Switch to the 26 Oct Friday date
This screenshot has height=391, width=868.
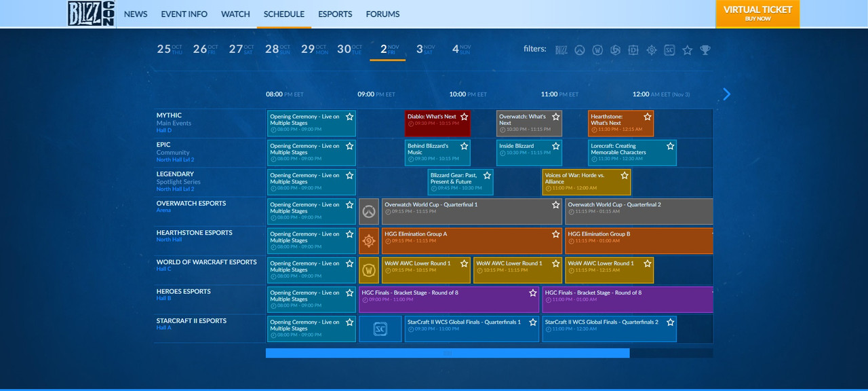click(x=205, y=49)
